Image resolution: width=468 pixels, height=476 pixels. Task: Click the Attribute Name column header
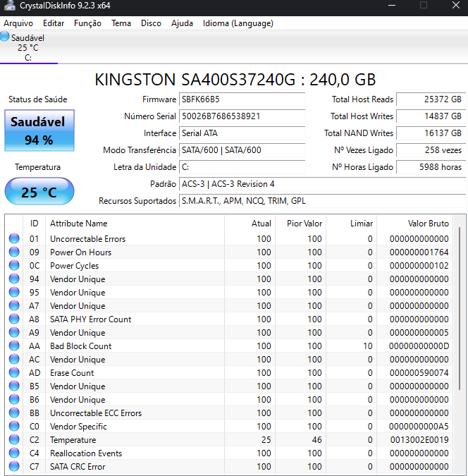pos(135,224)
